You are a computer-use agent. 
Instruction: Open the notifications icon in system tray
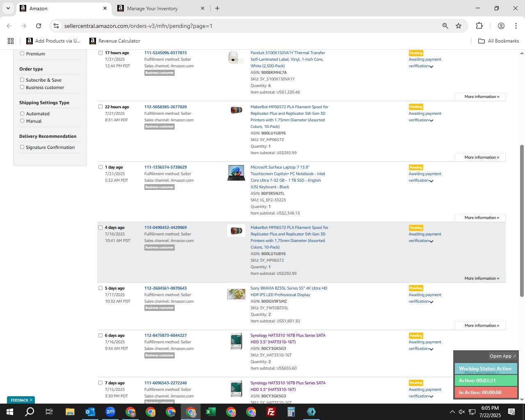pos(511,412)
